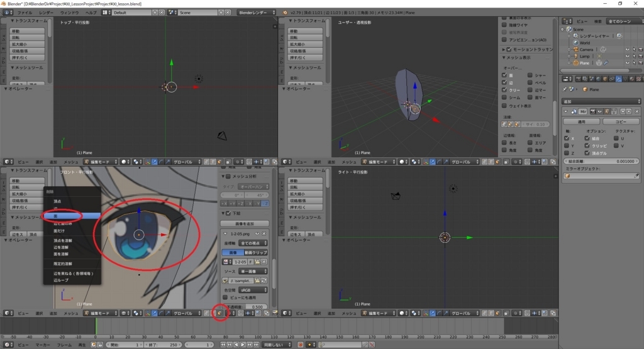Toggle the クリッピ clipping option checkbox
Image resolution: width=644 pixels, height=349 pixels.
tap(587, 146)
